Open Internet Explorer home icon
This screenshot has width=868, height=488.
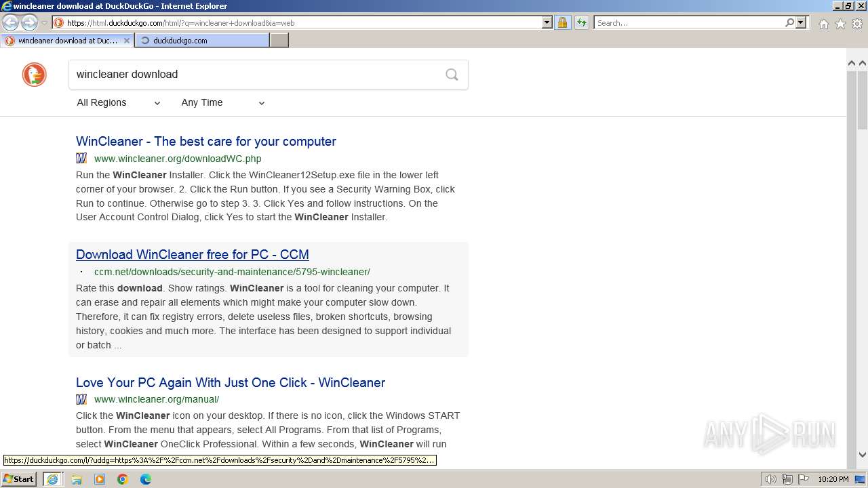[x=823, y=23]
